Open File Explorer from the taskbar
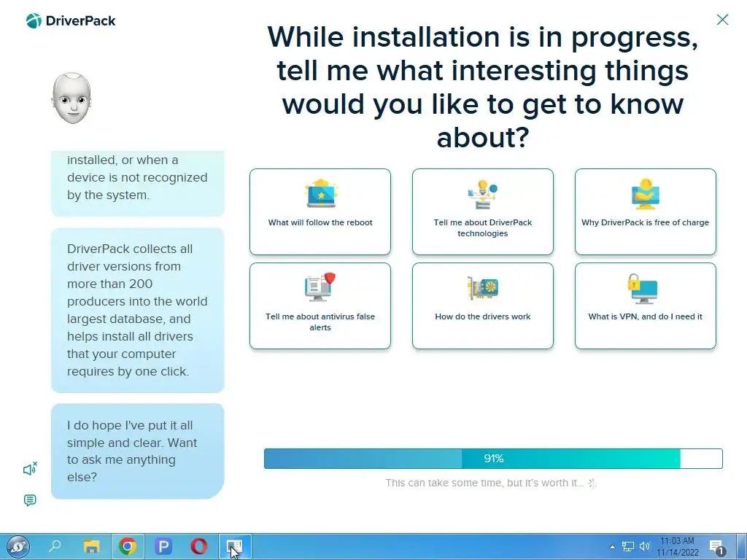This screenshot has width=747, height=560. tap(91, 546)
